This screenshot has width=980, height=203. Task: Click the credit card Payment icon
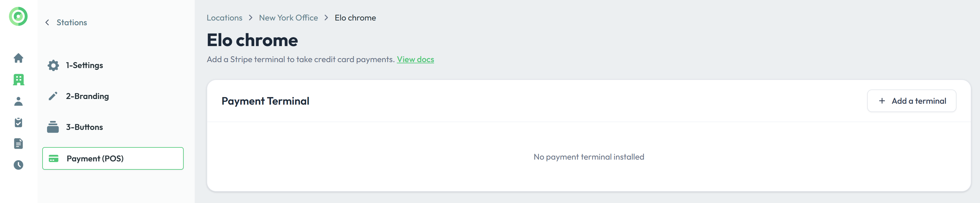(x=54, y=158)
